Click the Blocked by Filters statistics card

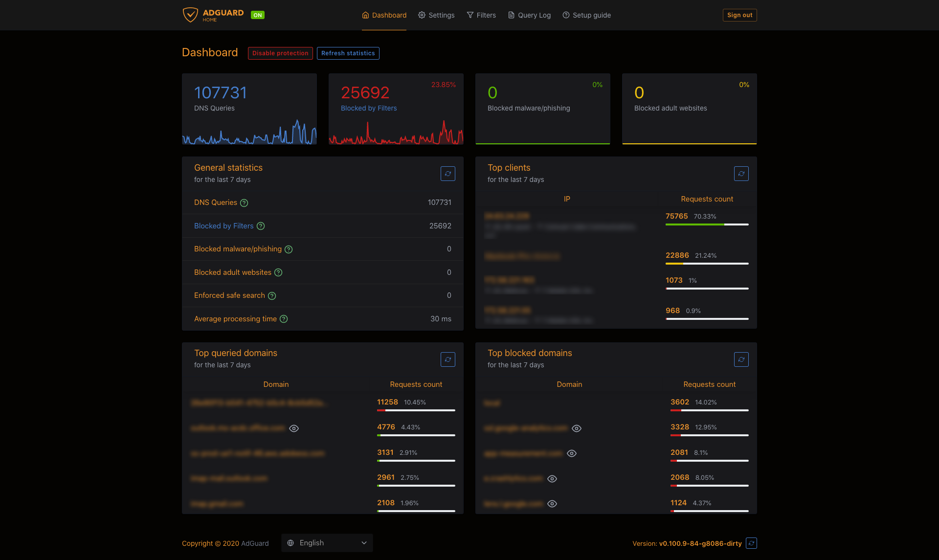[396, 109]
